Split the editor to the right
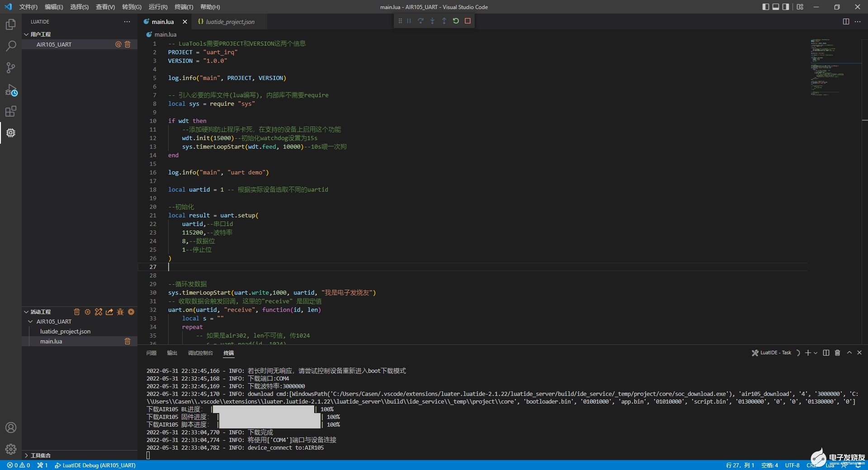868x470 pixels. pyautogui.click(x=846, y=22)
